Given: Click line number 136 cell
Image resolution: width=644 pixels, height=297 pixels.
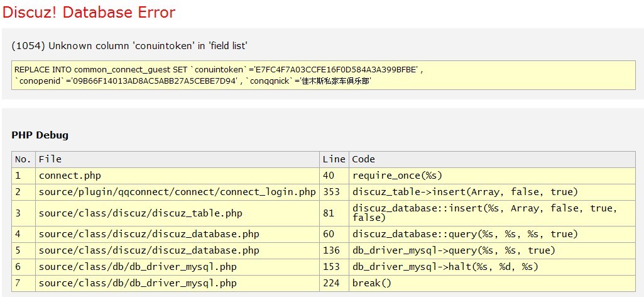Looking at the screenshot, I should tap(334, 250).
